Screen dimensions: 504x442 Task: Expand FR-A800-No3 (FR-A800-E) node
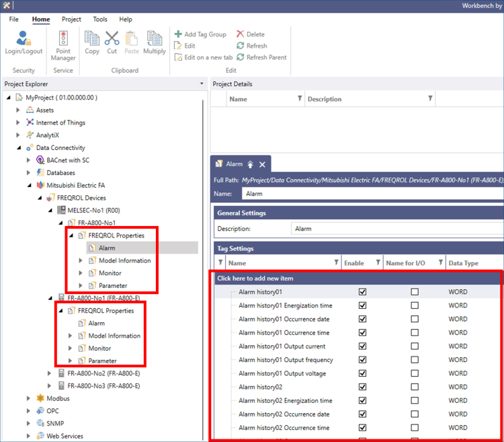(49, 385)
